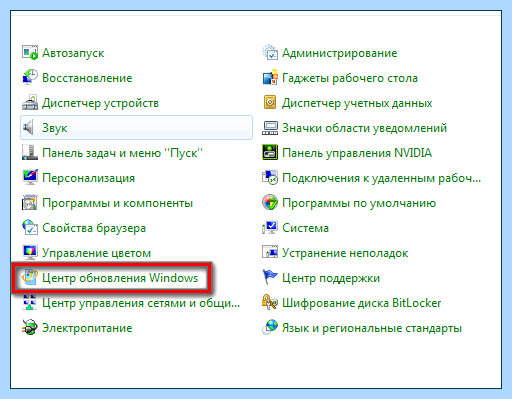Open the Звук settings link
Image resolution: width=512 pixels, height=399 pixels.
tap(55, 128)
